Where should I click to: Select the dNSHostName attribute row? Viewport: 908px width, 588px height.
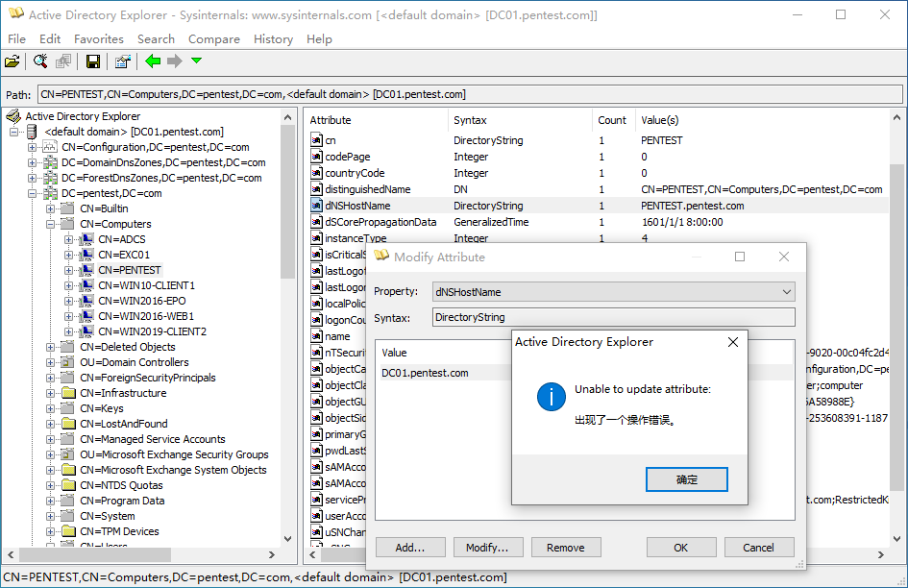(599, 206)
